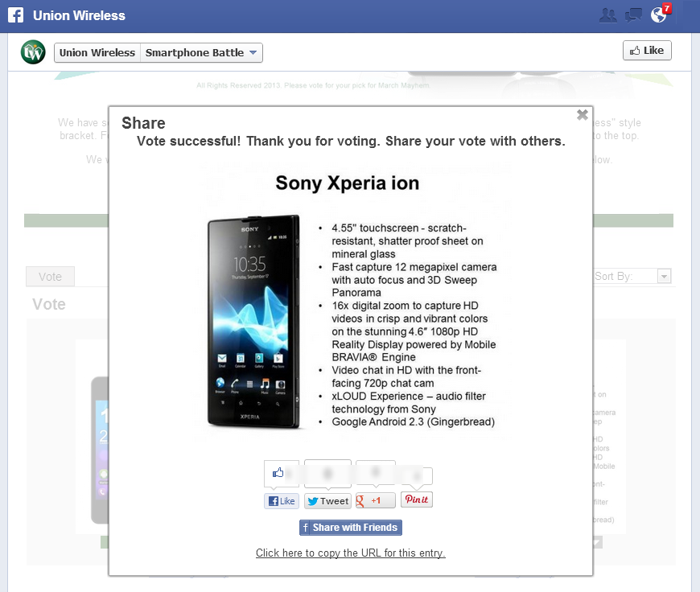Click the tweet count bubble above Tweet

pos(327,474)
